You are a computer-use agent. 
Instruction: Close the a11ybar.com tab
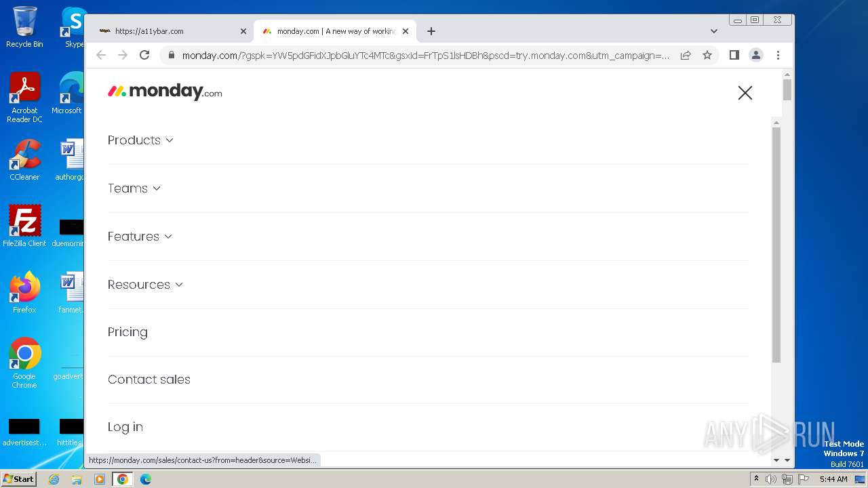tap(243, 31)
